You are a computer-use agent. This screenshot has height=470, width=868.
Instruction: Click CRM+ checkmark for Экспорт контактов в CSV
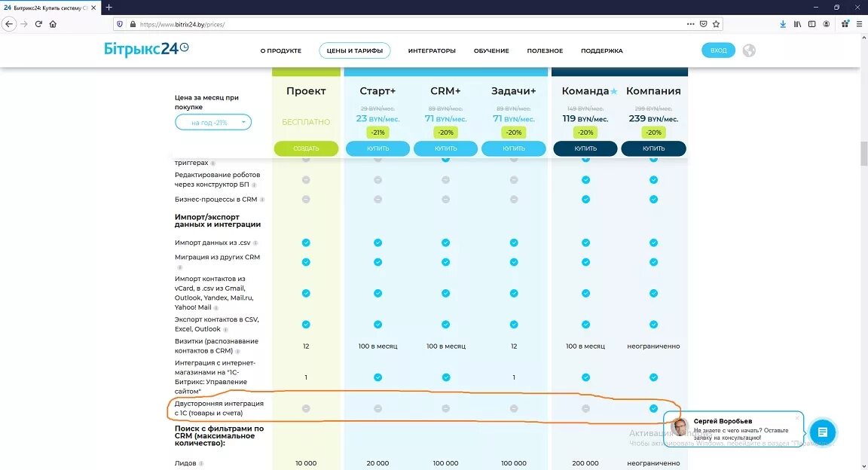pos(445,325)
